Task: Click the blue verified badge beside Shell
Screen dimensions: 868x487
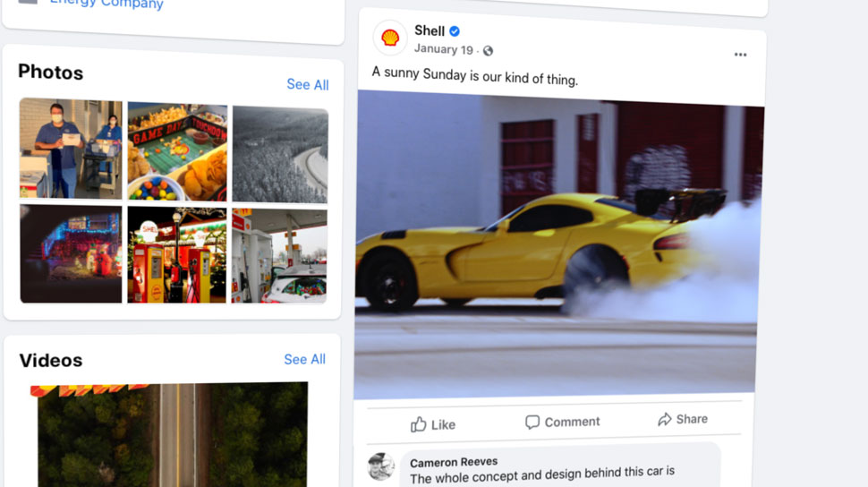Action: [x=455, y=31]
